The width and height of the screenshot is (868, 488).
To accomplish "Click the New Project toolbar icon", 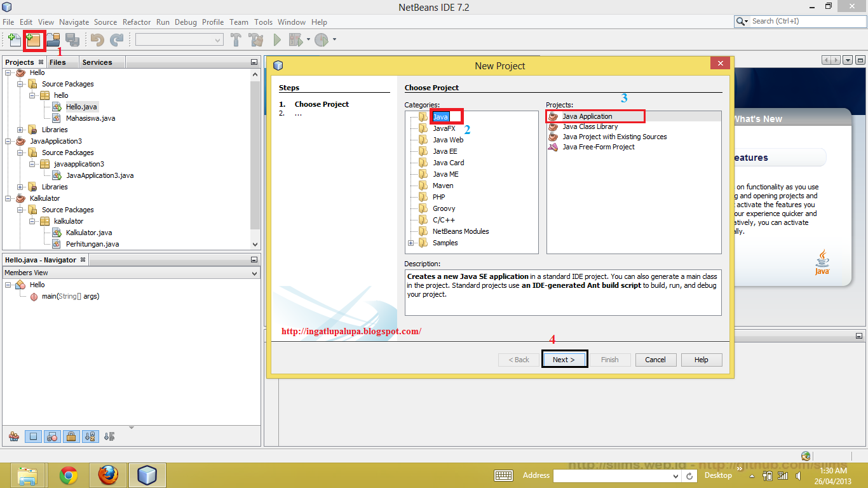I will (x=33, y=40).
